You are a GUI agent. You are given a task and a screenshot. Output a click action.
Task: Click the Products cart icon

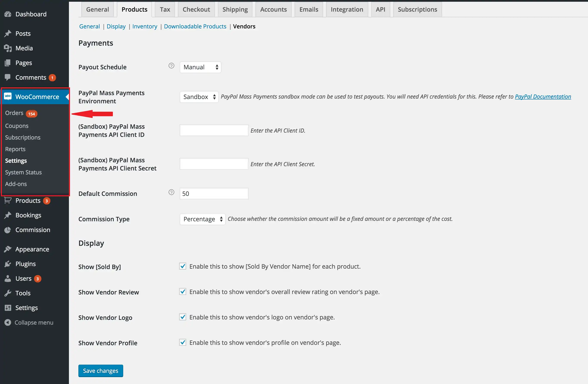pos(8,200)
